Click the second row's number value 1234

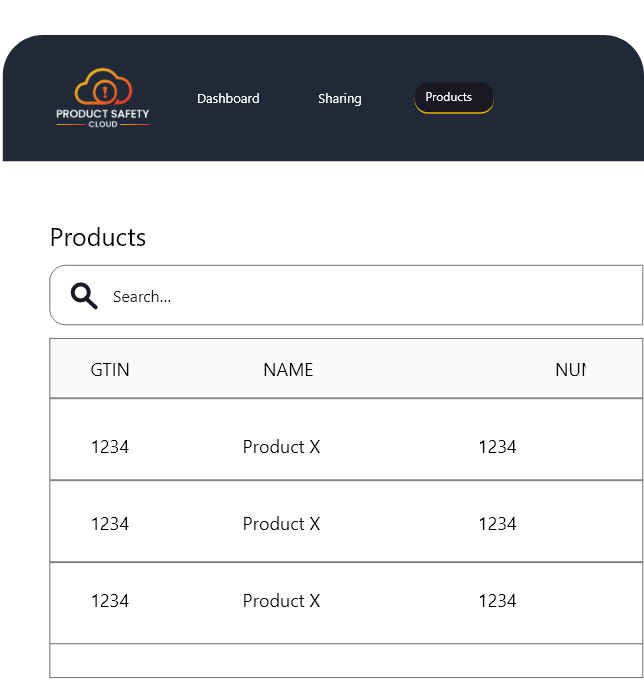point(497,524)
